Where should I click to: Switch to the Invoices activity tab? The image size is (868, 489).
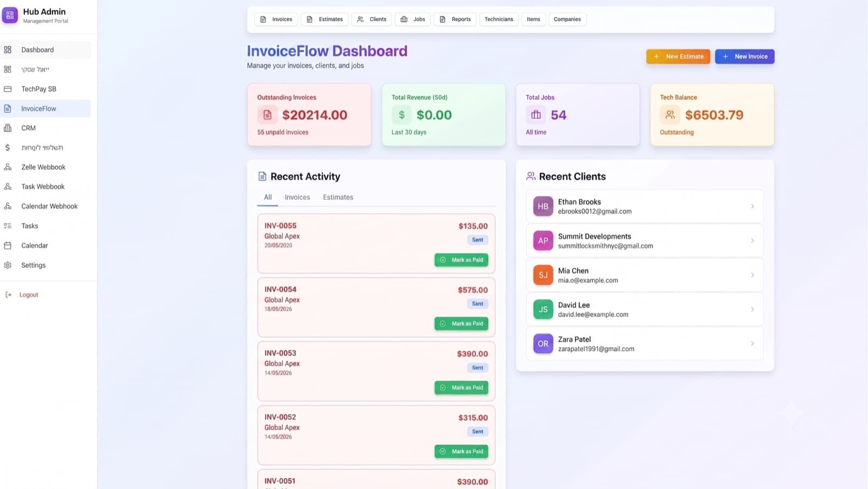pyautogui.click(x=297, y=197)
